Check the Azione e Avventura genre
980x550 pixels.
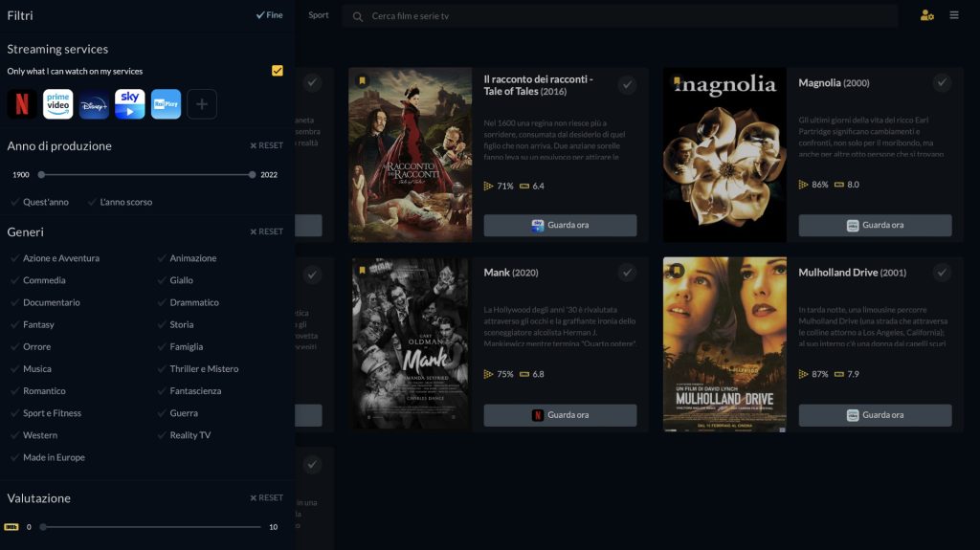pos(55,258)
